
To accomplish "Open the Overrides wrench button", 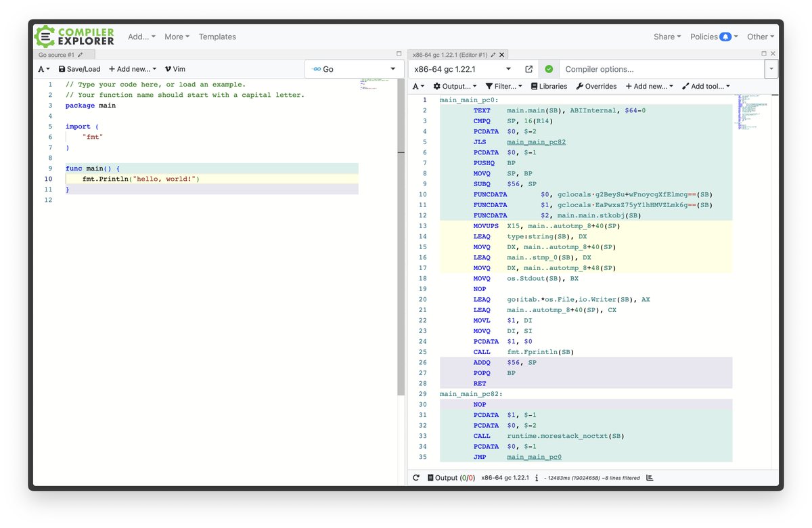I will tap(596, 87).
